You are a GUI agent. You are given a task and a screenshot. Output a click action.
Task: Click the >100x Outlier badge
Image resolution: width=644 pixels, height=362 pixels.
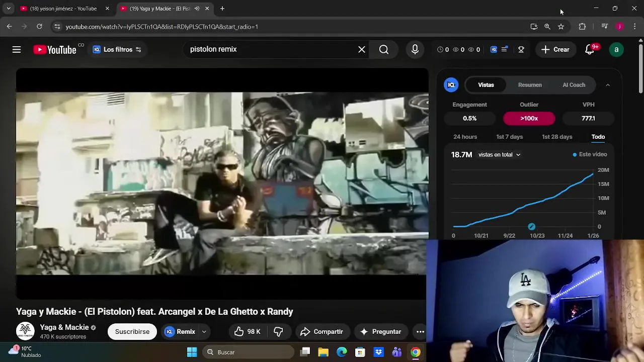coord(529,118)
